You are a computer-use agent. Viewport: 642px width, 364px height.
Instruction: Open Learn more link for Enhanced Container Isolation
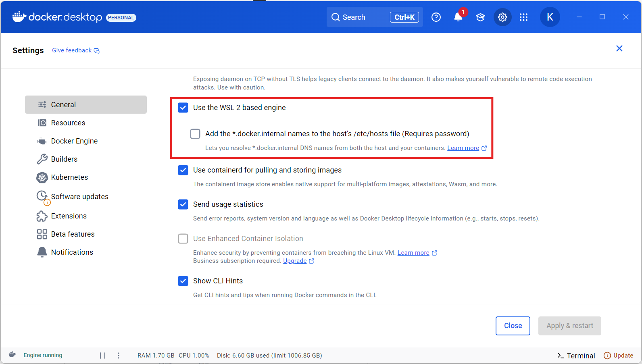413,253
